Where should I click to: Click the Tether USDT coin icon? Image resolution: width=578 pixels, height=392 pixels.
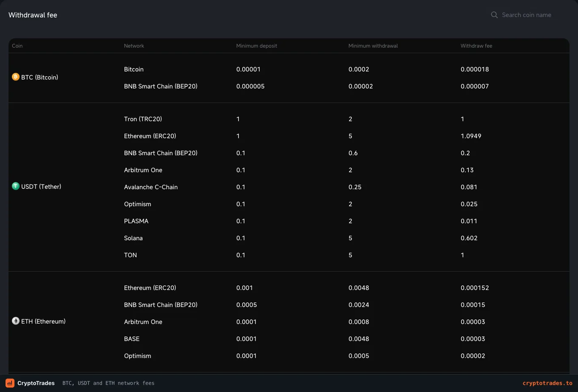tap(16, 186)
